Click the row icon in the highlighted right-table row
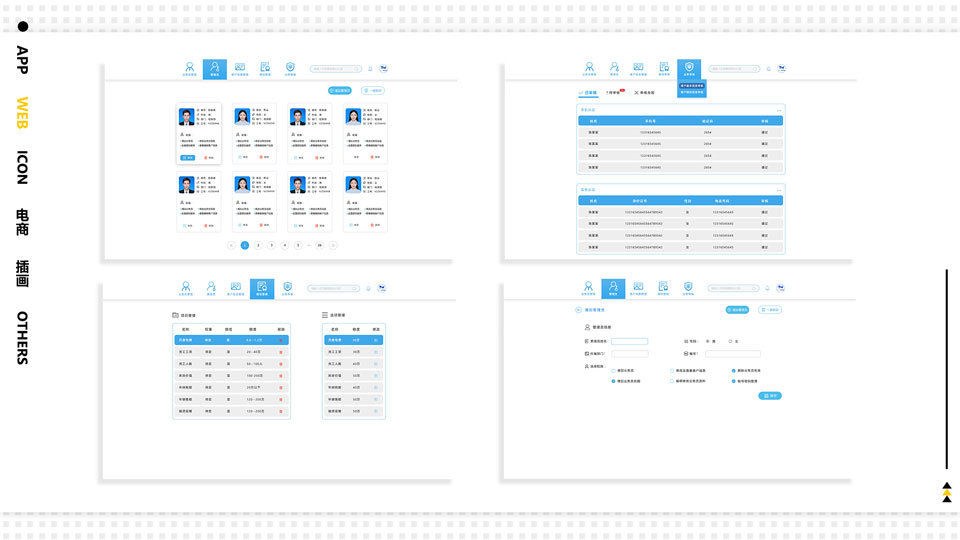960x540 pixels. point(376,340)
